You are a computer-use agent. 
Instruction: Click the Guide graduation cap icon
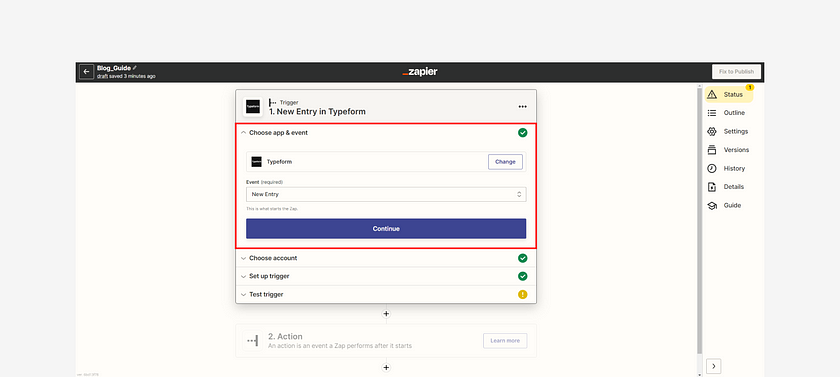point(712,206)
